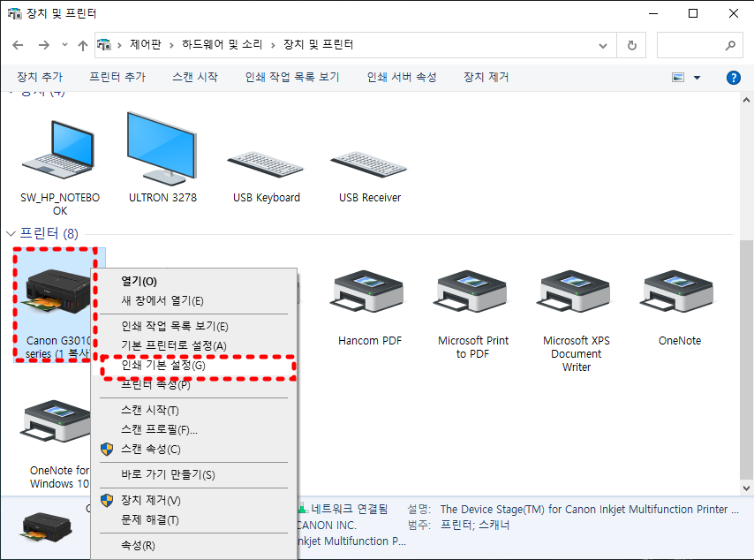Image resolution: width=754 pixels, height=560 pixels.
Task: Click the up one level arrow
Action: (x=83, y=45)
